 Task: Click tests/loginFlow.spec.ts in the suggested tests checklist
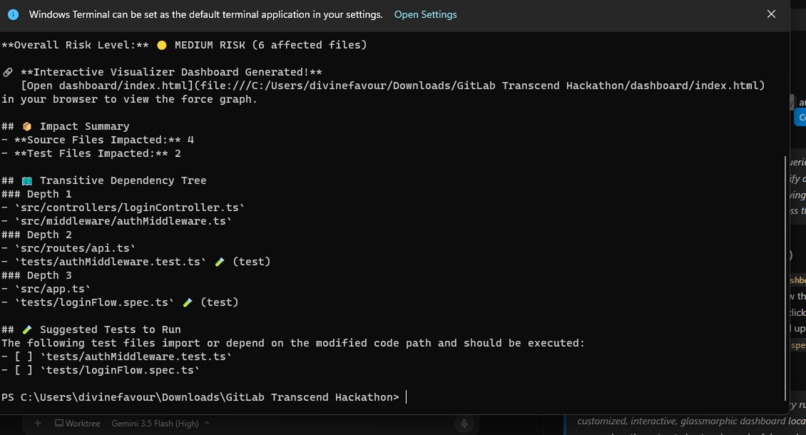[x=120, y=370]
